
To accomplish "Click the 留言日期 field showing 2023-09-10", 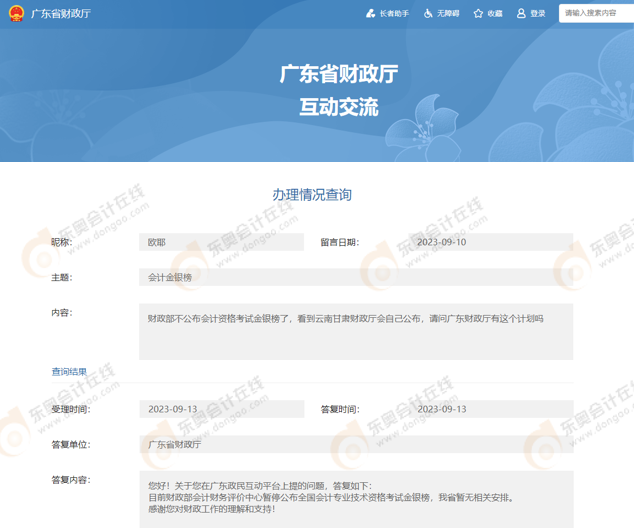I will 491,242.
